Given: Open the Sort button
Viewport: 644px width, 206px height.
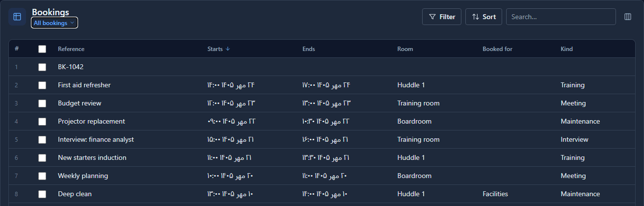Looking at the screenshot, I should [483, 17].
